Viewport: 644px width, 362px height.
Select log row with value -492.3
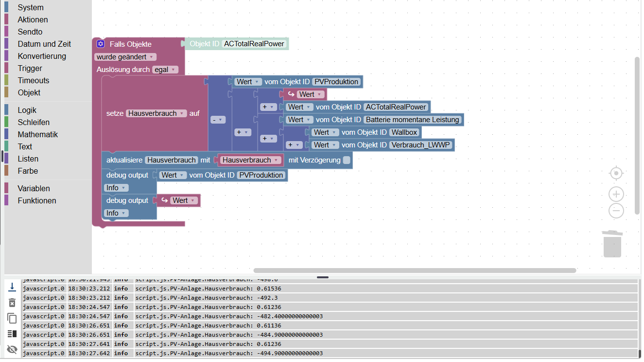[x=329, y=298]
